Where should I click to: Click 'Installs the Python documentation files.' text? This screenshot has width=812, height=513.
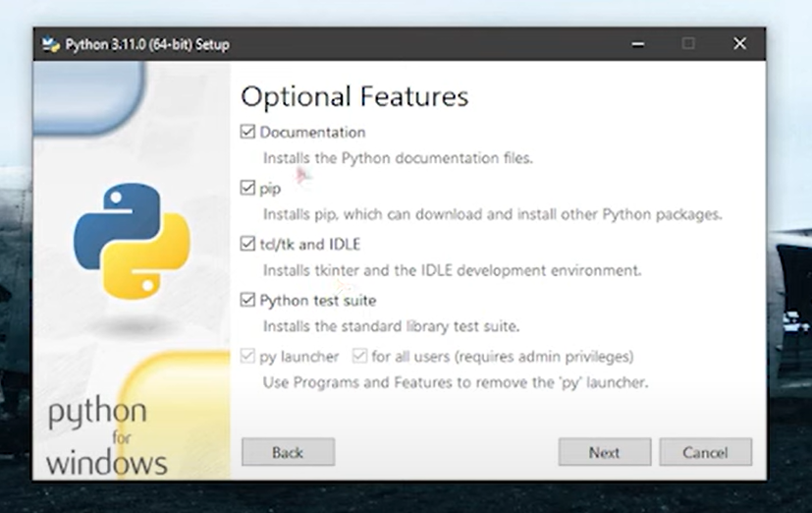pyautogui.click(x=398, y=157)
